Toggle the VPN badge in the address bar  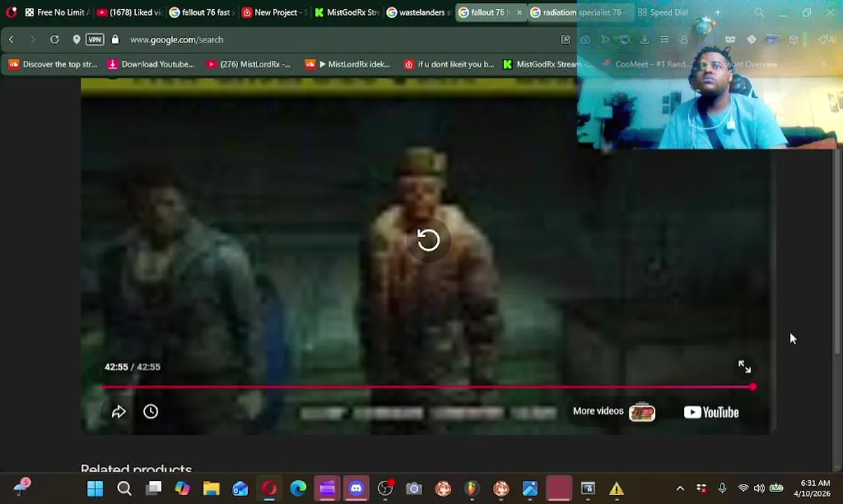[95, 40]
